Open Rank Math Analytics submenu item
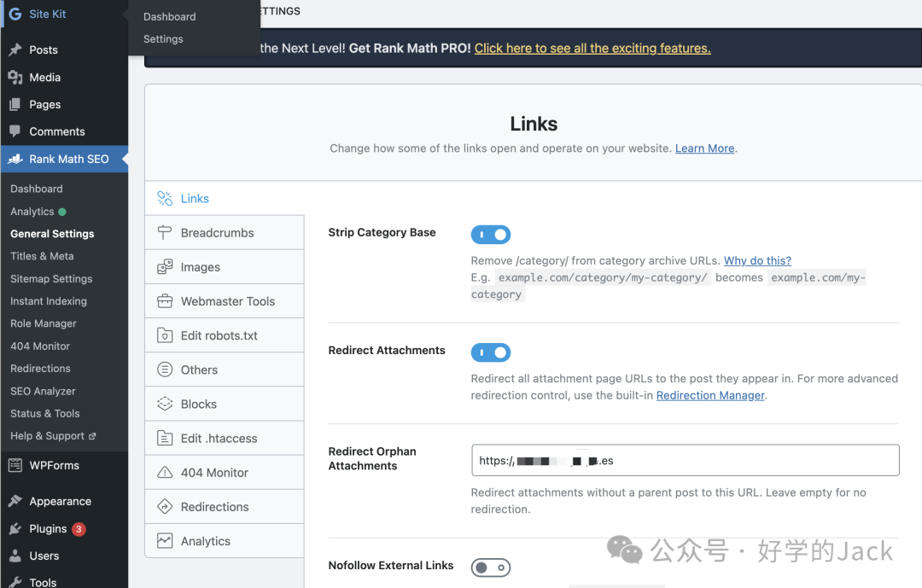922x588 pixels. [x=32, y=211]
